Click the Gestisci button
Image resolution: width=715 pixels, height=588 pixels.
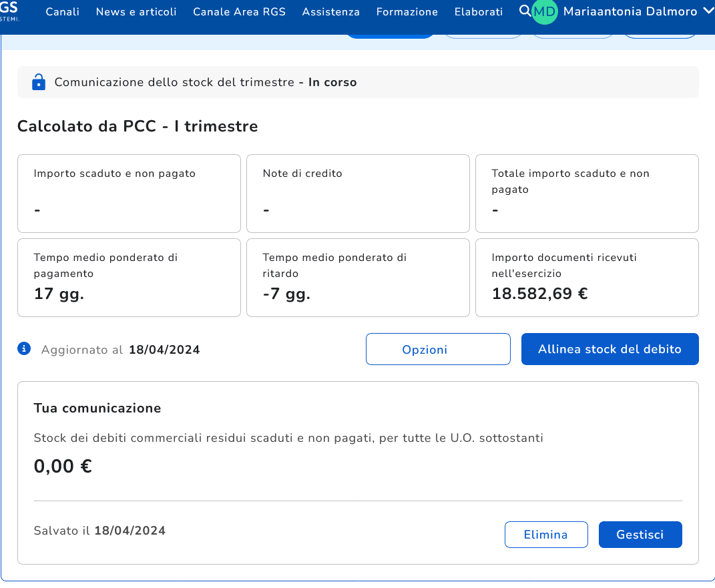[x=640, y=535]
